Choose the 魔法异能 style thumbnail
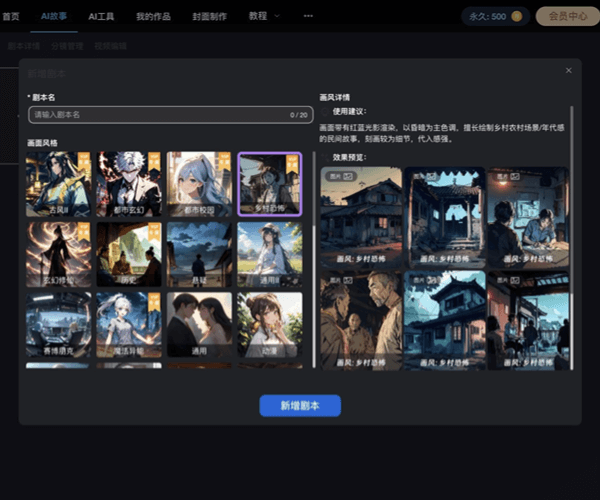600x500 pixels. [x=129, y=324]
